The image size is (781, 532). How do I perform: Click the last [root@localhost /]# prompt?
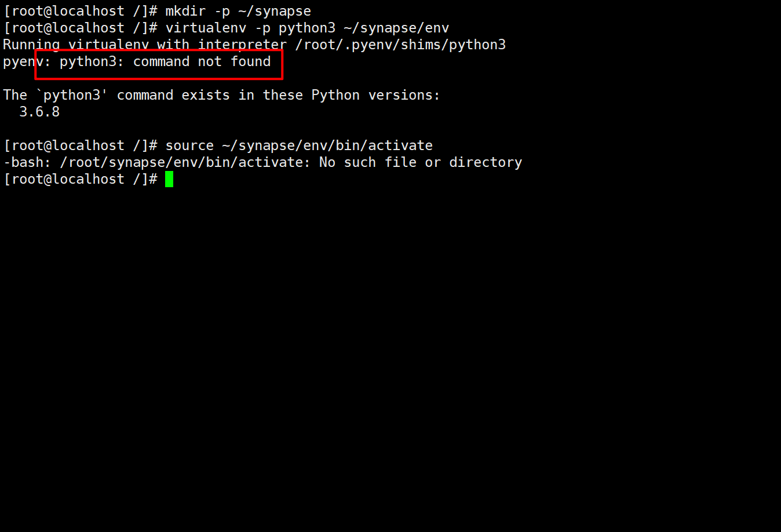(80, 179)
